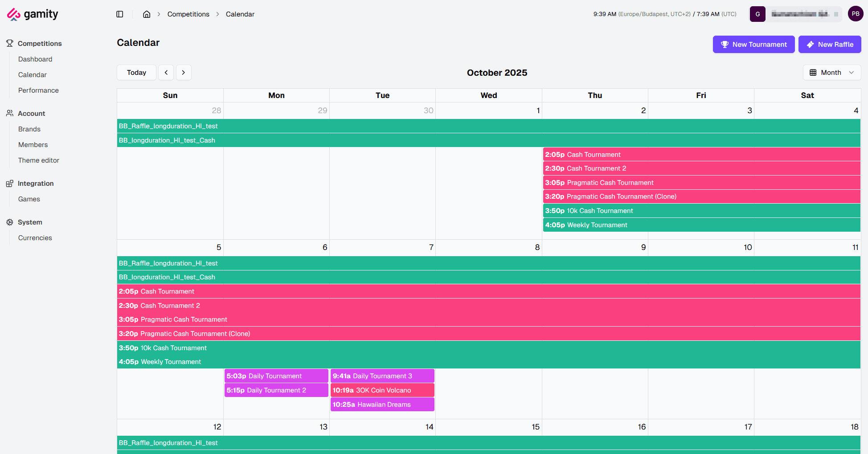The image size is (868, 454).
Task: Click the gamity logo in top left
Action: [x=32, y=14]
